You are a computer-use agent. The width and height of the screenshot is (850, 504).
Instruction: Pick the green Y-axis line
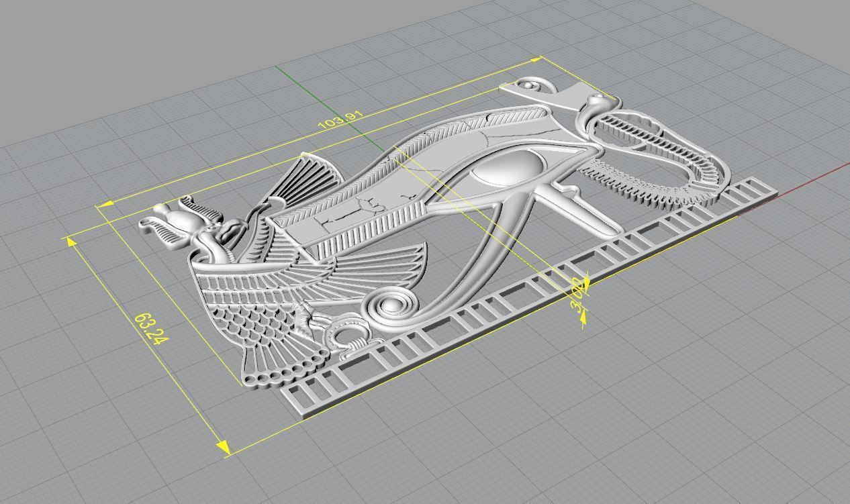pyautogui.click(x=328, y=107)
